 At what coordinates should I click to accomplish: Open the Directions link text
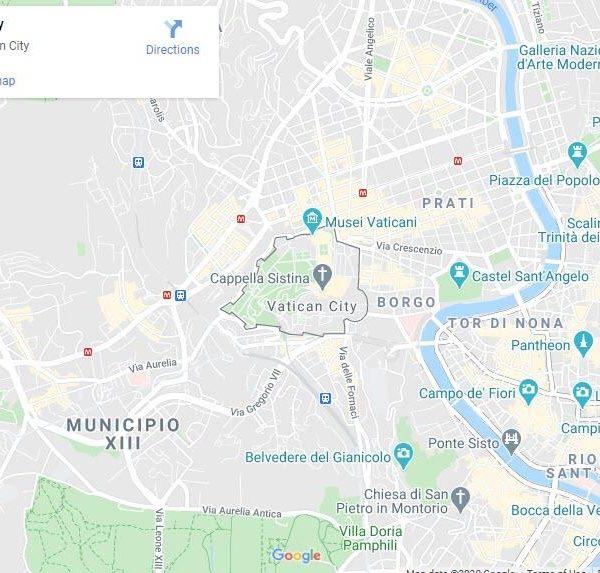pos(173,50)
